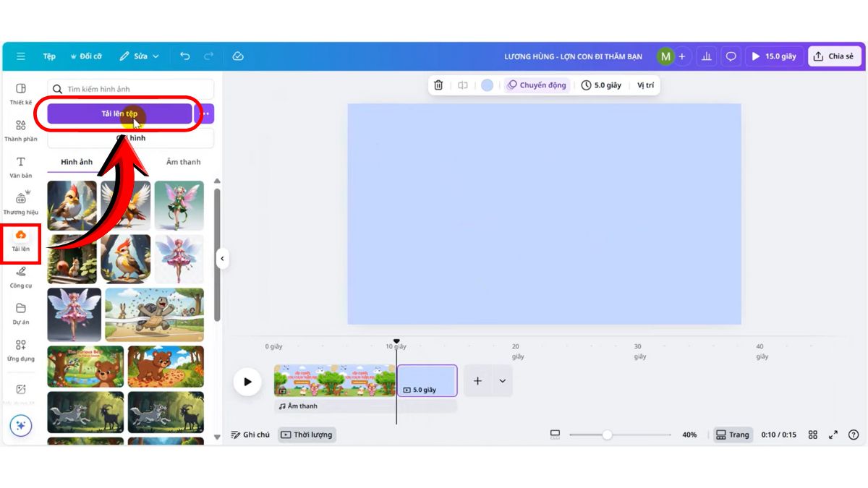Image resolution: width=868 pixels, height=488 pixels.
Task: Open comments via the speech bubble icon
Action: pos(731,56)
